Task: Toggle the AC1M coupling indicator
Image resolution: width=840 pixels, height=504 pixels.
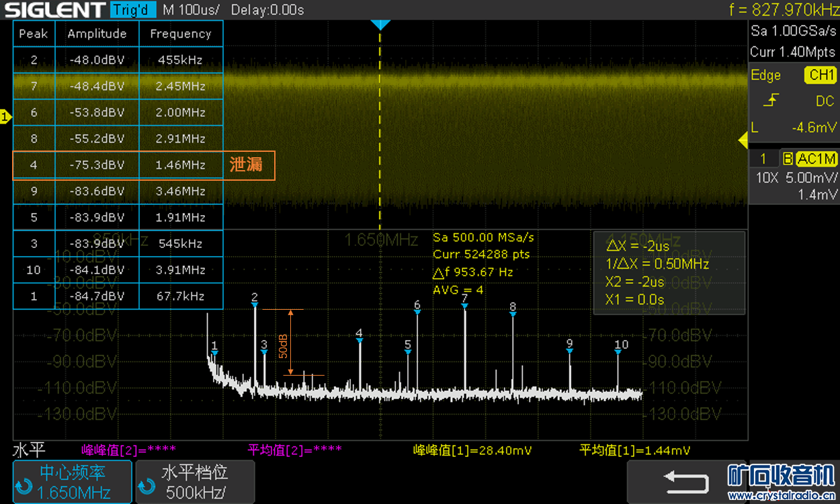Action: [x=816, y=159]
